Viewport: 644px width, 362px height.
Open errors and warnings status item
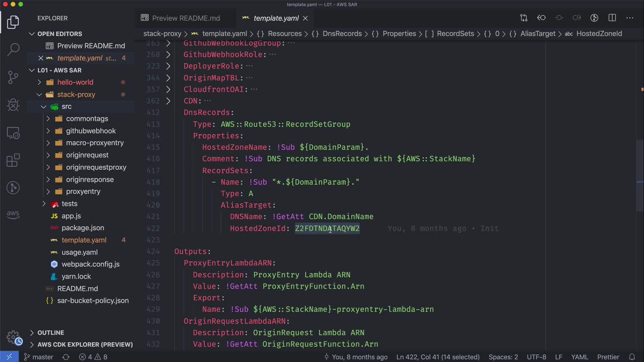tap(93, 357)
